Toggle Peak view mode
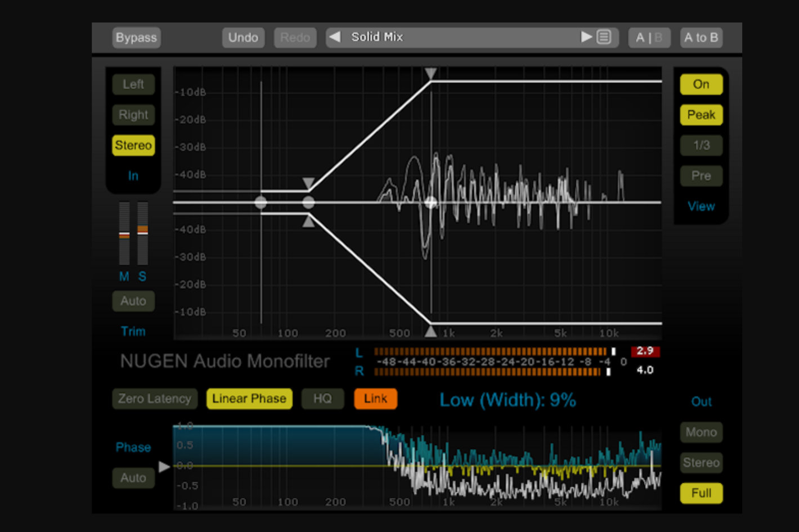Image resolution: width=799 pixels, height=532 pixels. coord(701,115)
